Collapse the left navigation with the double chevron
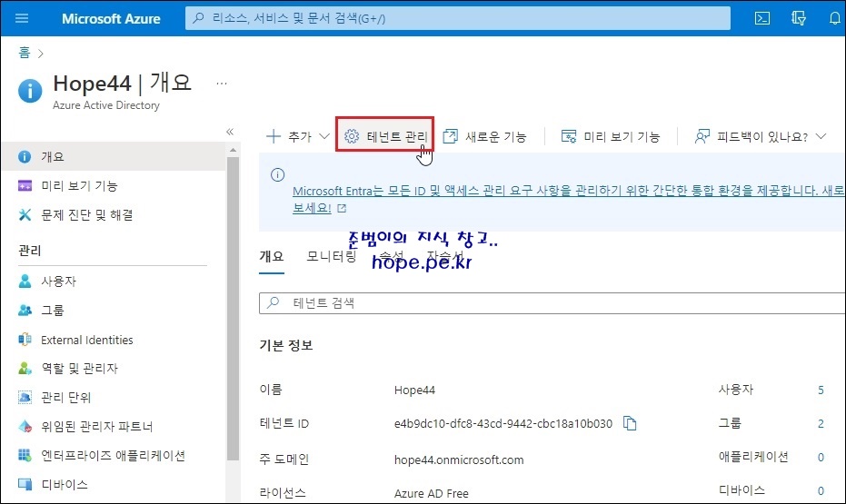846x504 pixels. tap(230, 132)
